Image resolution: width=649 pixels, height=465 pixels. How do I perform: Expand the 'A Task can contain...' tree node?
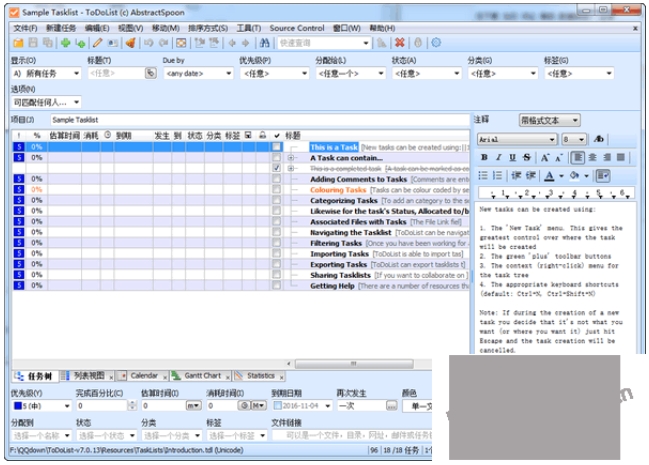tap(291, 158)
